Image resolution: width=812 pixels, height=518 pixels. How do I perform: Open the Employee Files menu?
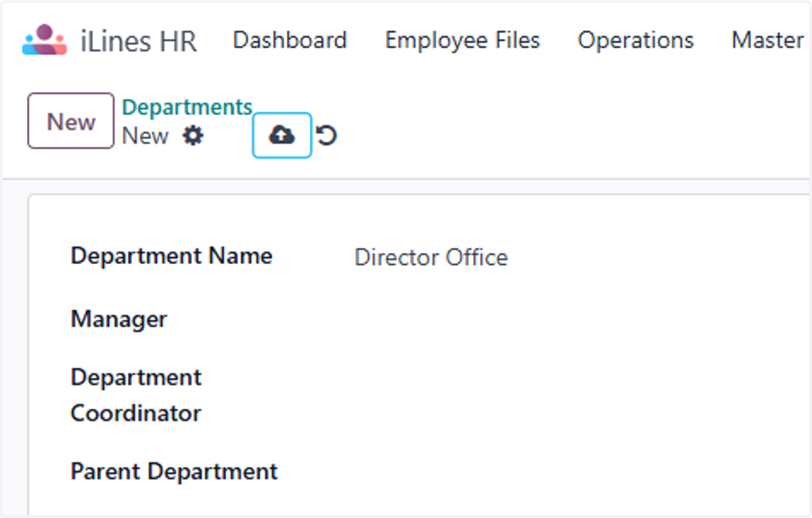[x=462, y=40]
